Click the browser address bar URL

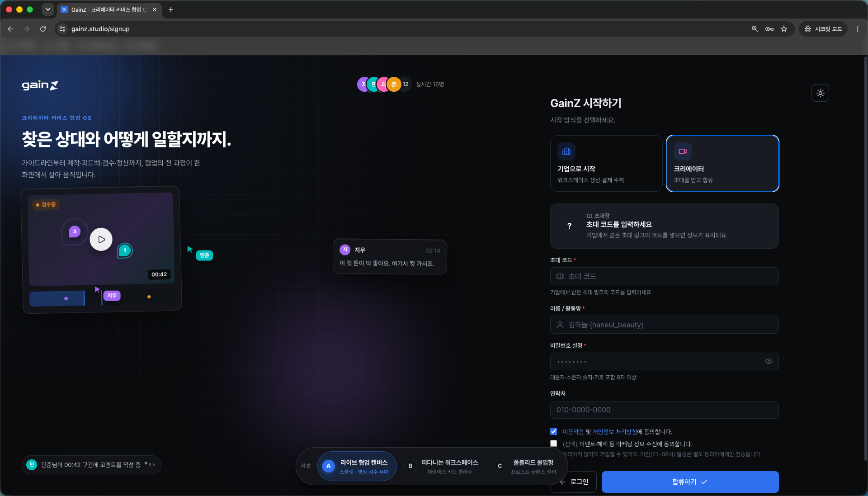100,29
